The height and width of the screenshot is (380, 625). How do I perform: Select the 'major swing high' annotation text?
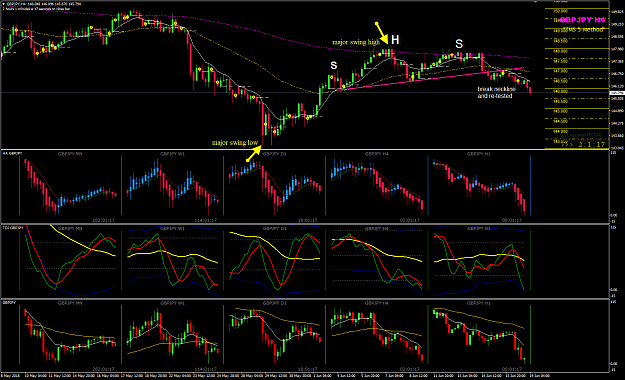click(356, 42)
